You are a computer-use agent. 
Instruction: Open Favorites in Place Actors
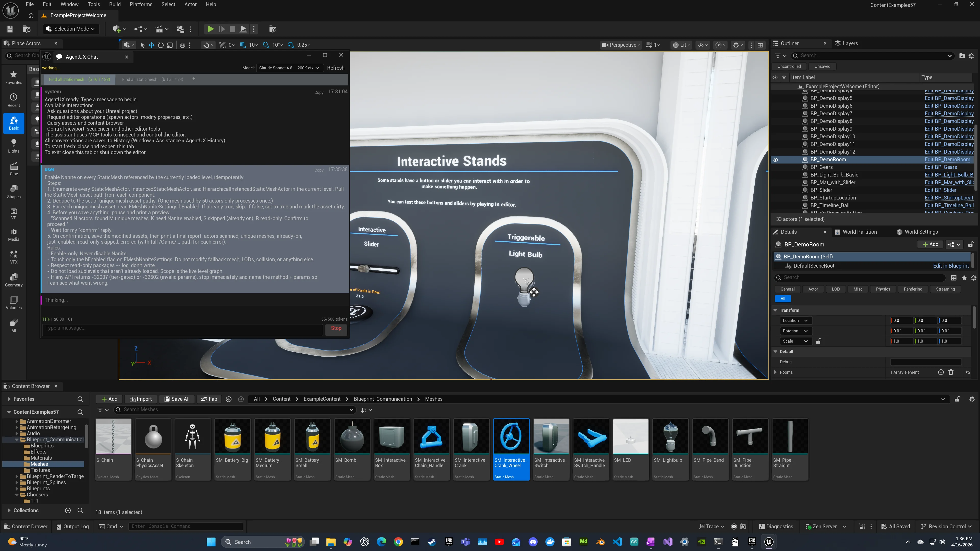point(14,78)
